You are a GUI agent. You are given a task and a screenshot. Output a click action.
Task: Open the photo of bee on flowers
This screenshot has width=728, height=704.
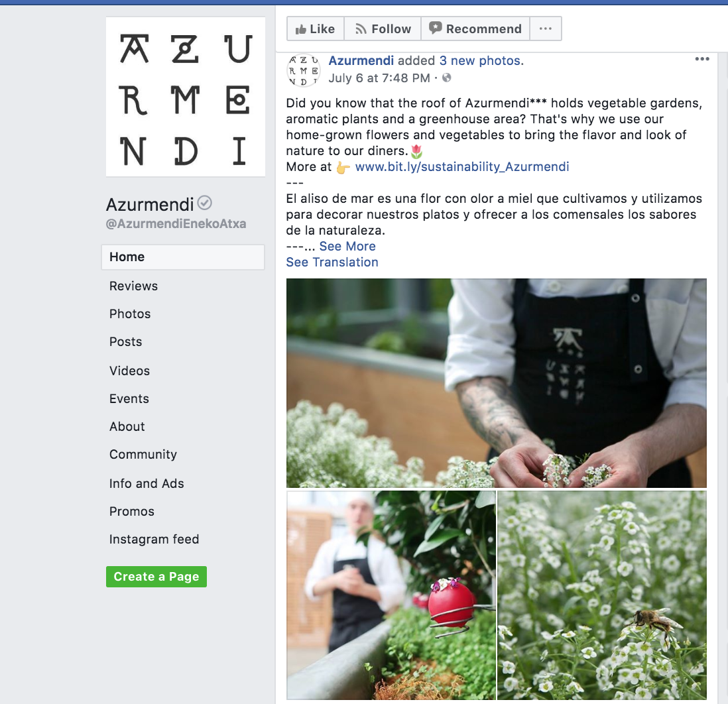click(602, 595)
